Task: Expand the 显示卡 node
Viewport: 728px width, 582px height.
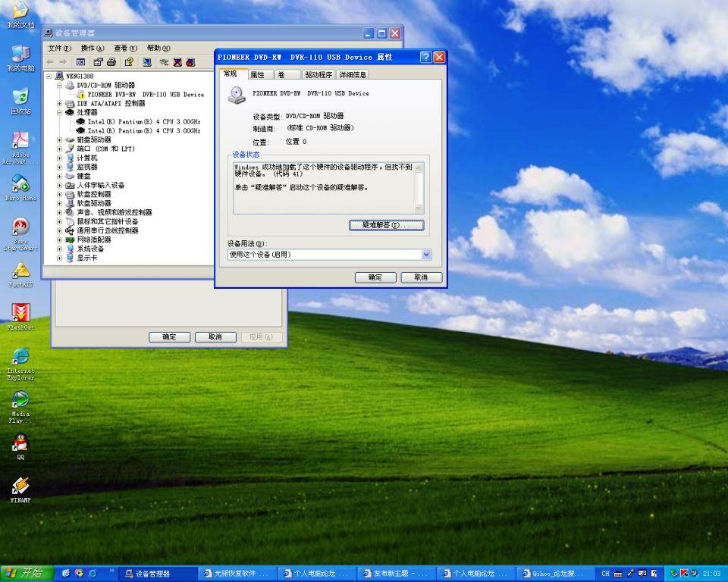Action: point(59,258)
